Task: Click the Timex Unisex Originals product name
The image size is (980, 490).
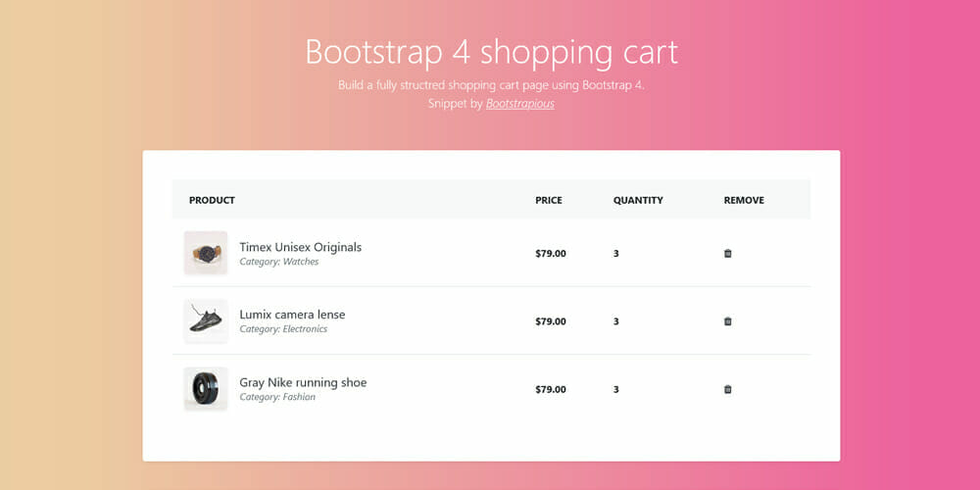Action: (x=300, y=247)
